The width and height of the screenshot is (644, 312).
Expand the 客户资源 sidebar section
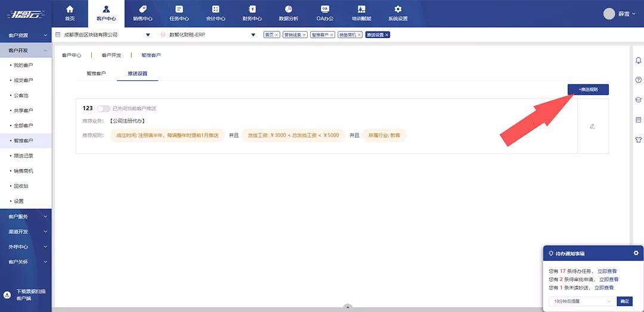click(26, 35)
